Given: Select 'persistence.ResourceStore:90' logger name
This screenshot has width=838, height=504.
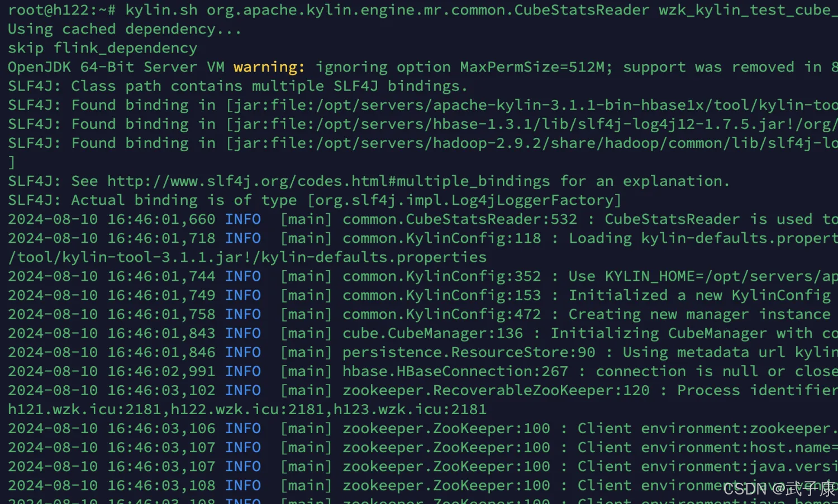Looking at the screenshot, I should (x=469, y=352).
